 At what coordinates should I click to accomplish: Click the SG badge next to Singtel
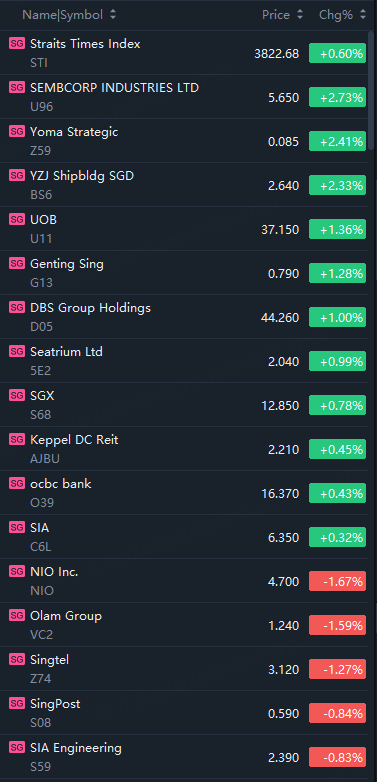pyautogui.click(x=17, y=659)
